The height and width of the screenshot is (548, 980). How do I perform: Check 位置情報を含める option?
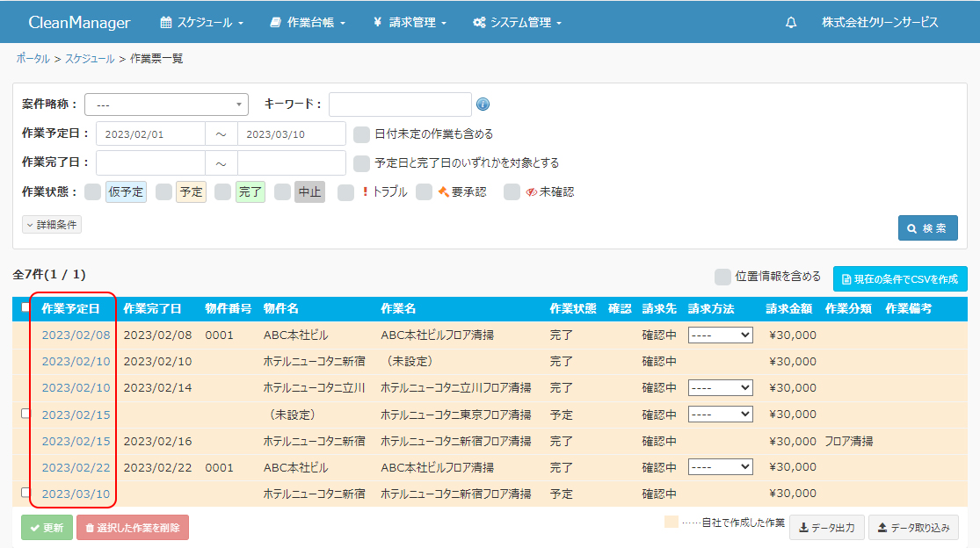pyautogui.click(x=722, y=277)
